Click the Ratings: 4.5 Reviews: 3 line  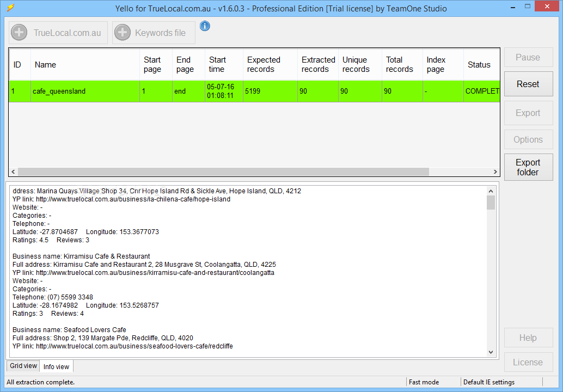51,240
